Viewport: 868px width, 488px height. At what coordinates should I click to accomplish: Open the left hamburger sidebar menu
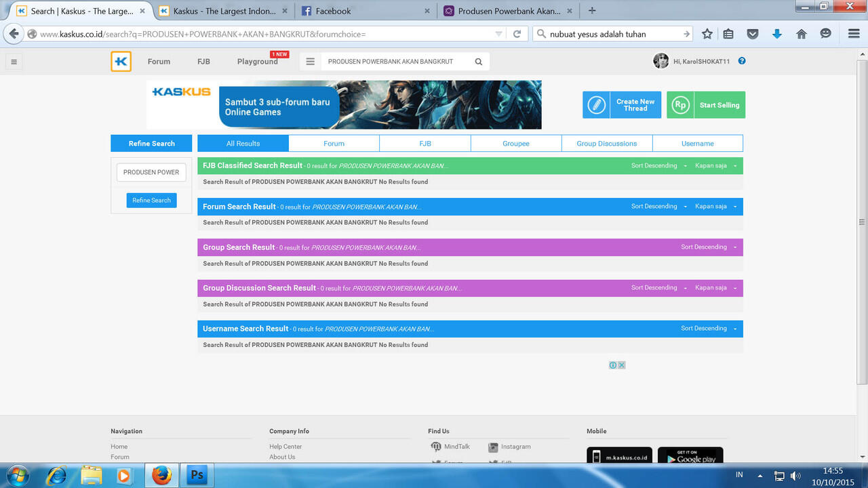coord(14,62)
